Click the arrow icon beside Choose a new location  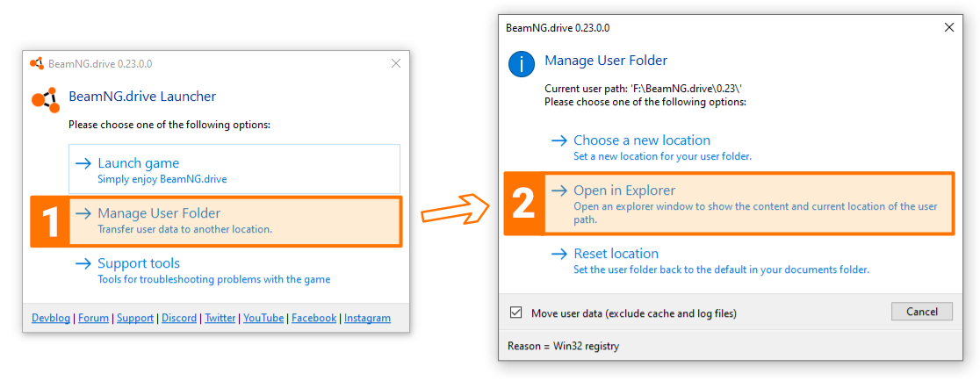(x=559, y=140)
